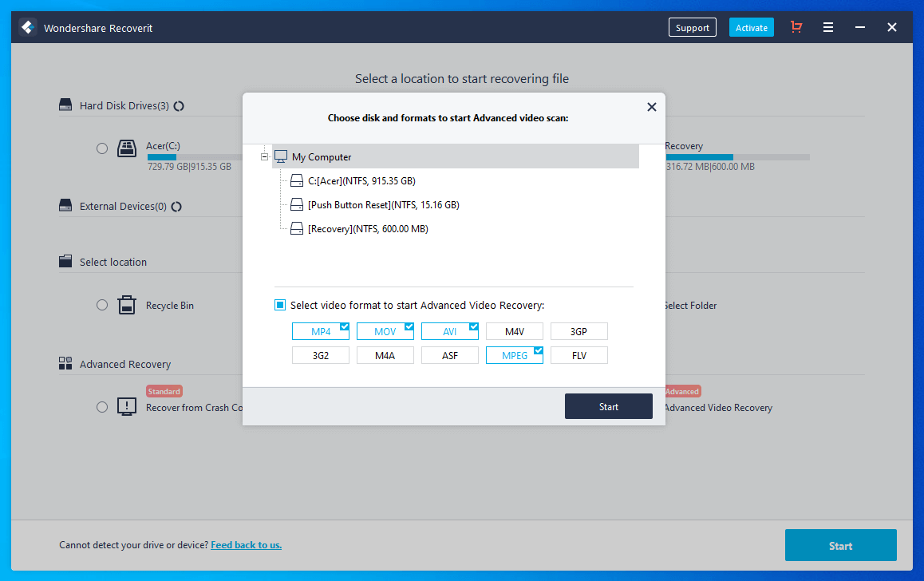Click the Select Folder label
This screenshot has height=581, width=924.
pos(691,305)
